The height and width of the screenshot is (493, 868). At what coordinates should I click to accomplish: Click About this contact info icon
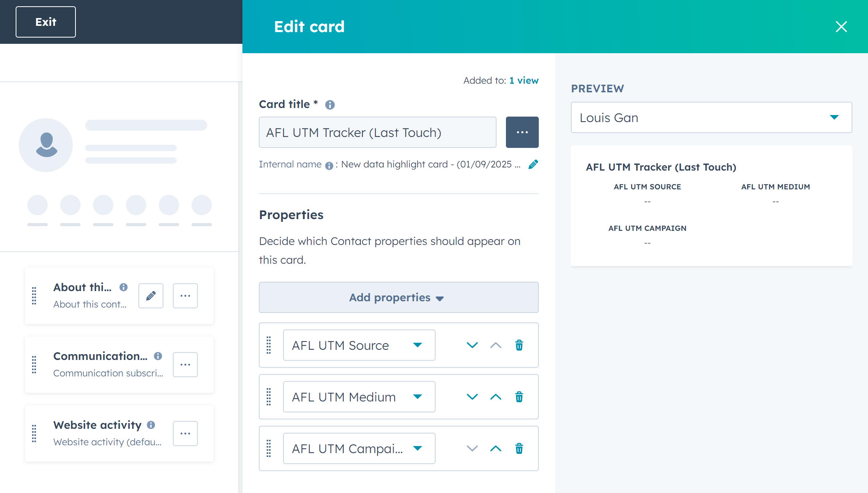(124, 287)
